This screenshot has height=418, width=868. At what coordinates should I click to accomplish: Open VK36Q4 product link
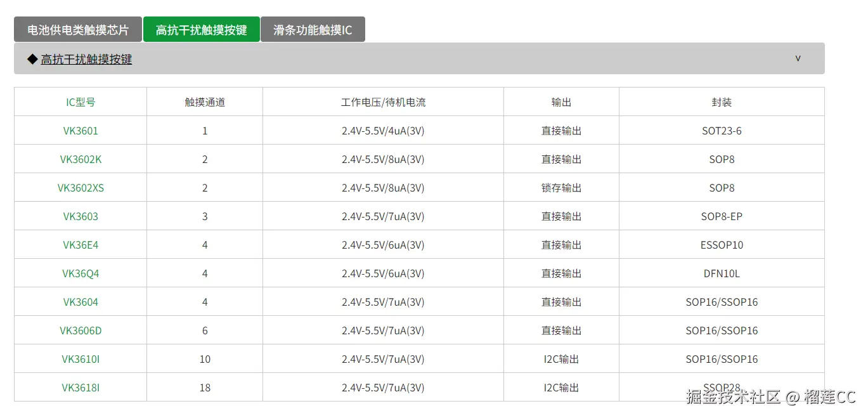coord(81,273)
